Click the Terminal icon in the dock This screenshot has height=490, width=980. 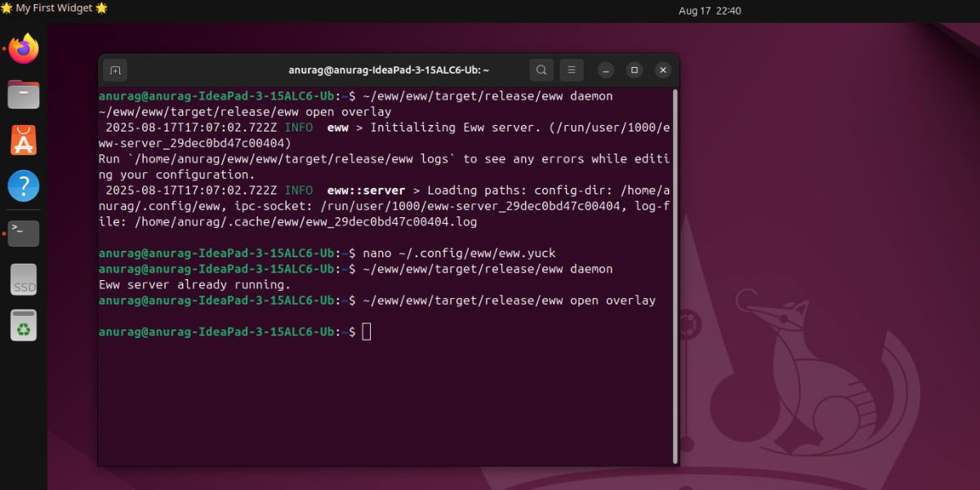(24, 233)
